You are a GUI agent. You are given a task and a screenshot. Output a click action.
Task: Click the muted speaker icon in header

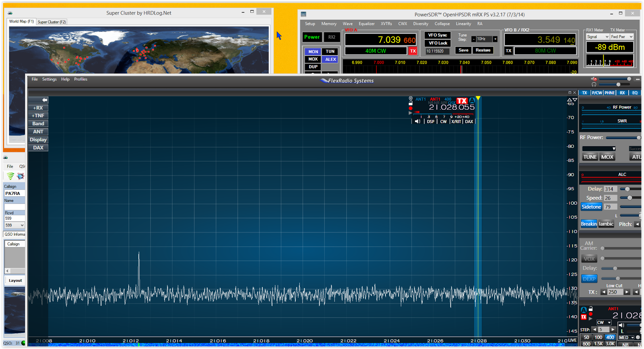[594, 79]
